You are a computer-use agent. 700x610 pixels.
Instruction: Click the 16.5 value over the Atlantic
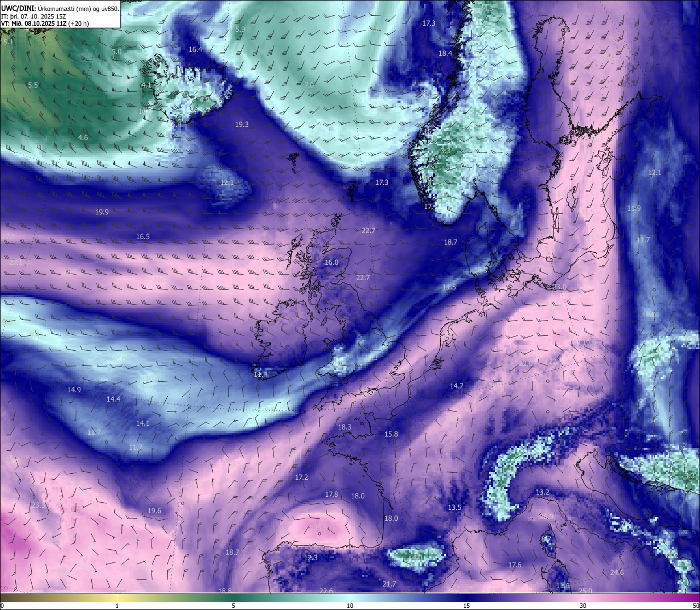coord(143,236)
